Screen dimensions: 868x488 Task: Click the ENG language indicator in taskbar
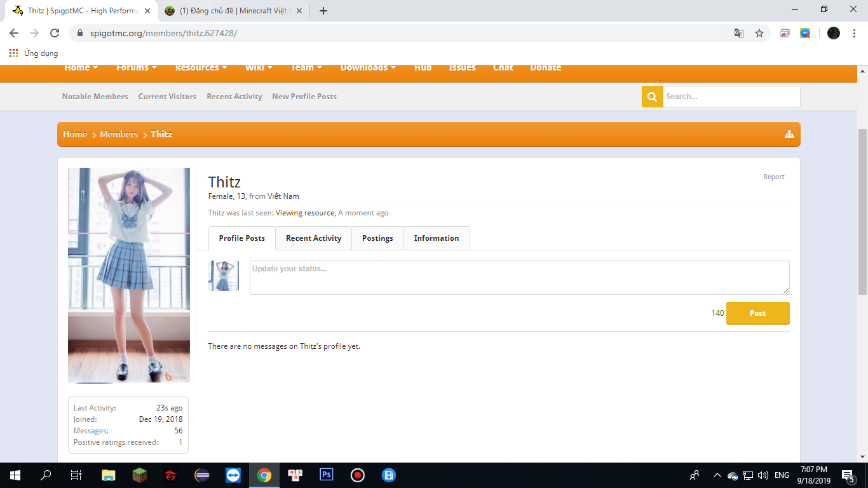pyautogui.click(x=782, y=475)
